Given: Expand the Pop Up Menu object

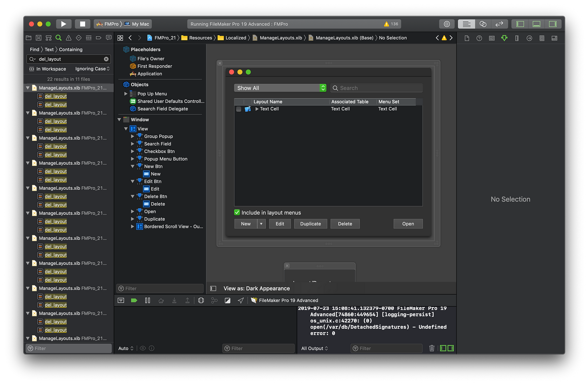Looking at the screenshot, I should [x=126, y=94].
